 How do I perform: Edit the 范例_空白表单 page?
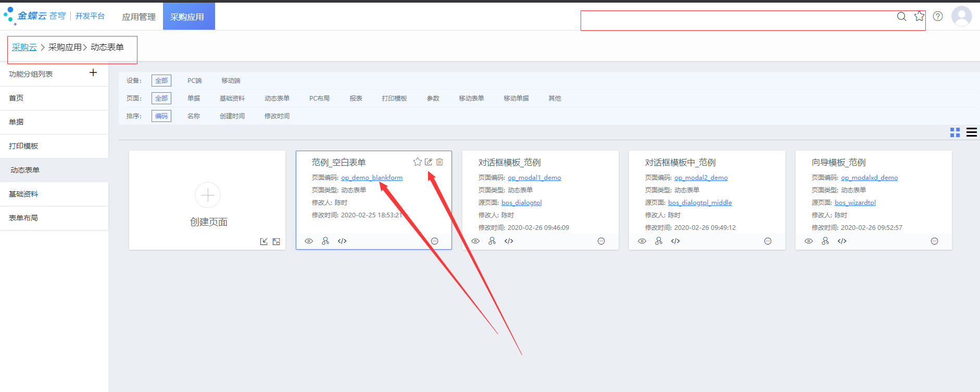click(x=429, y=162)
